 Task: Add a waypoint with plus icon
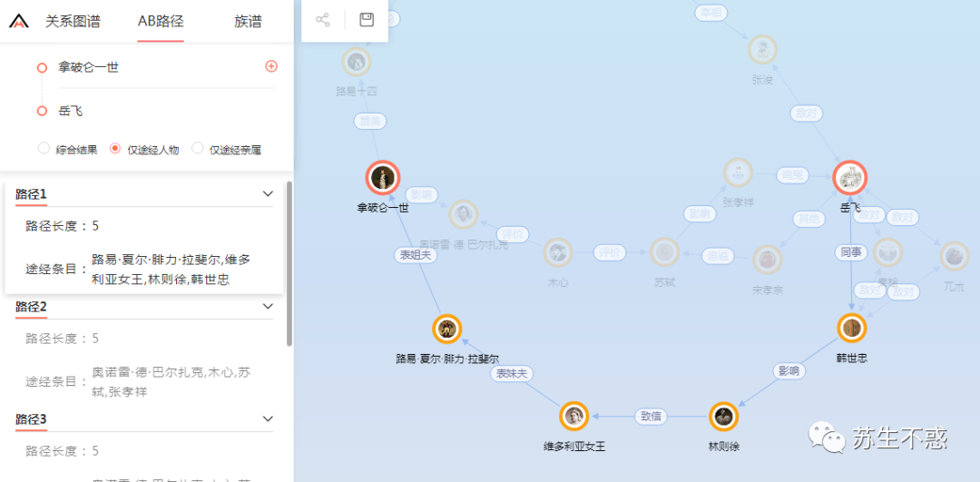pyautogui.click(x=271, y=66)
